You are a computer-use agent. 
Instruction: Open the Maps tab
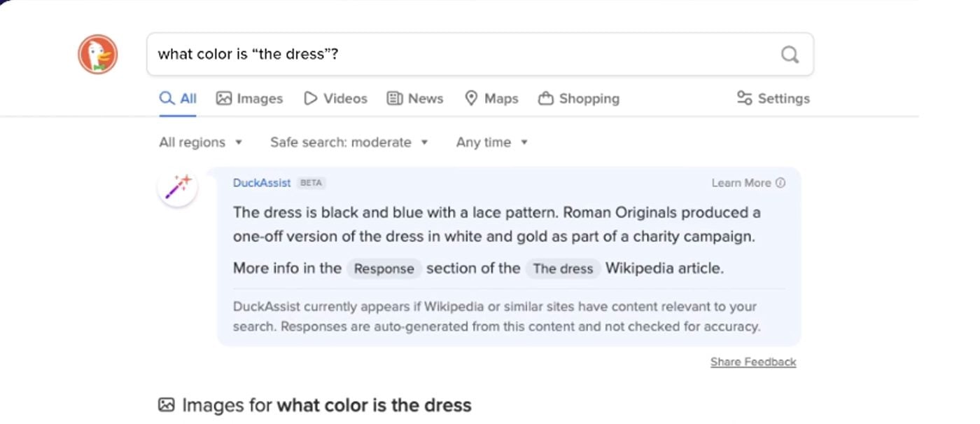(491, 99)
